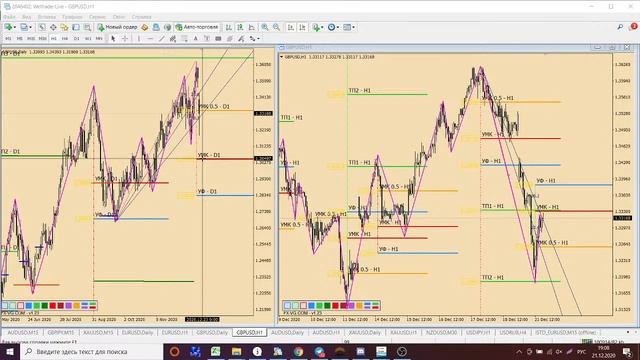Select the Fibonacci retracement tool
Viewport: 640px width, 360px height.
[184, 39]
